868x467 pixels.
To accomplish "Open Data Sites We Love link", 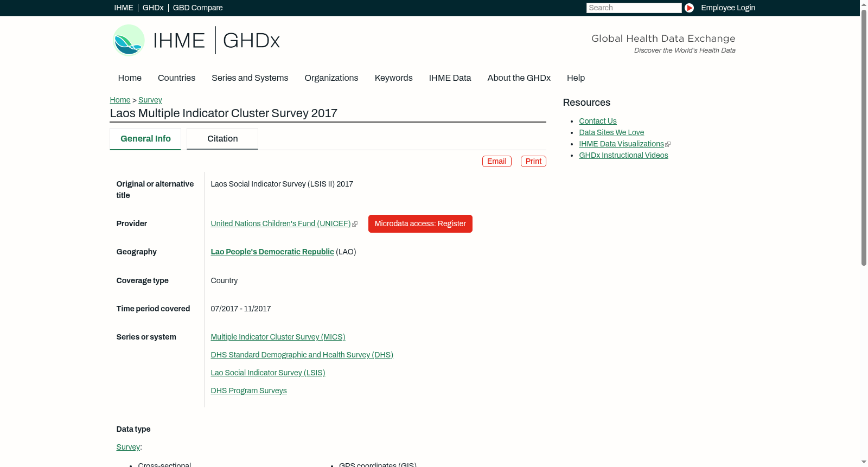I will click(611, 132).
